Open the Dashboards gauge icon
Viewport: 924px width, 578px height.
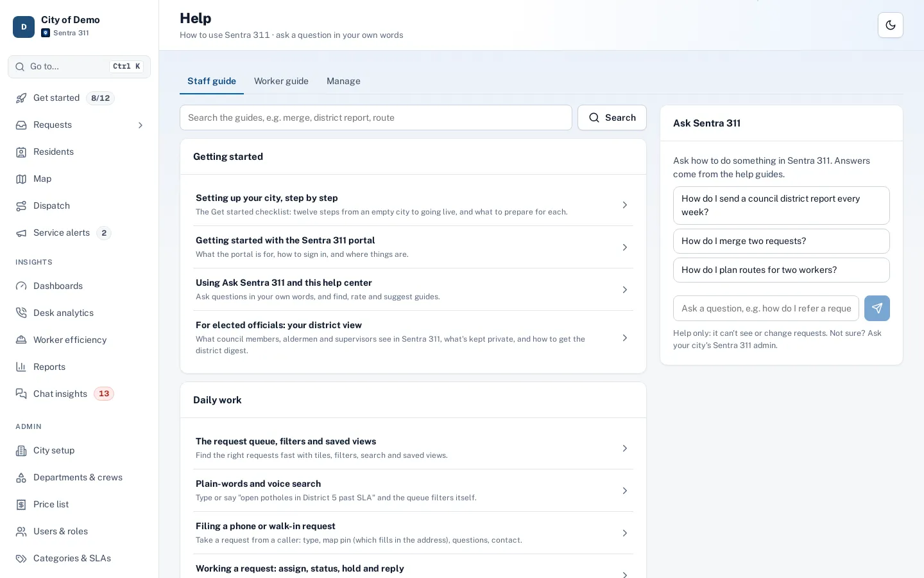point(21,286)
